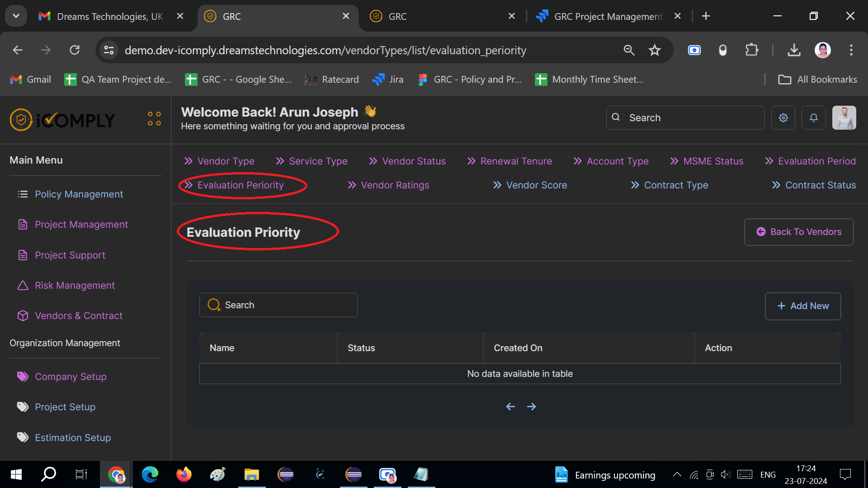The height and width of the screenshot is (488, 868).
Task: Show hidden system tray icons chevron
Action: [677, 474]
